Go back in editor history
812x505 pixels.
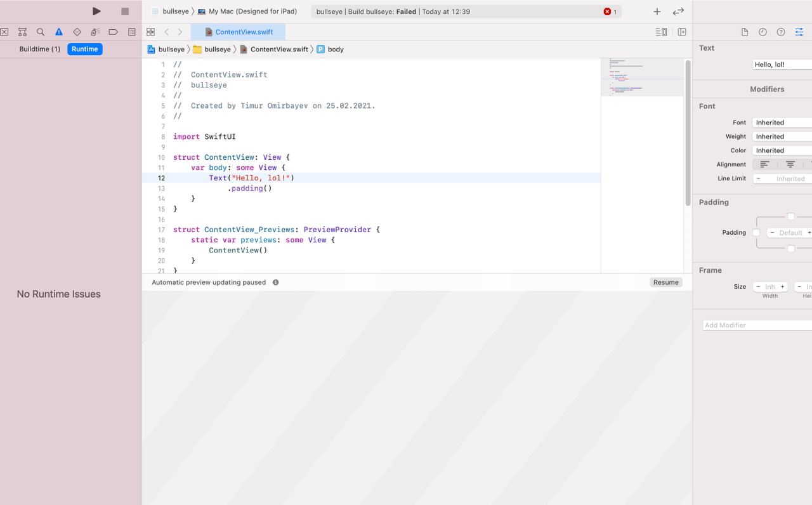click(166, 32)
